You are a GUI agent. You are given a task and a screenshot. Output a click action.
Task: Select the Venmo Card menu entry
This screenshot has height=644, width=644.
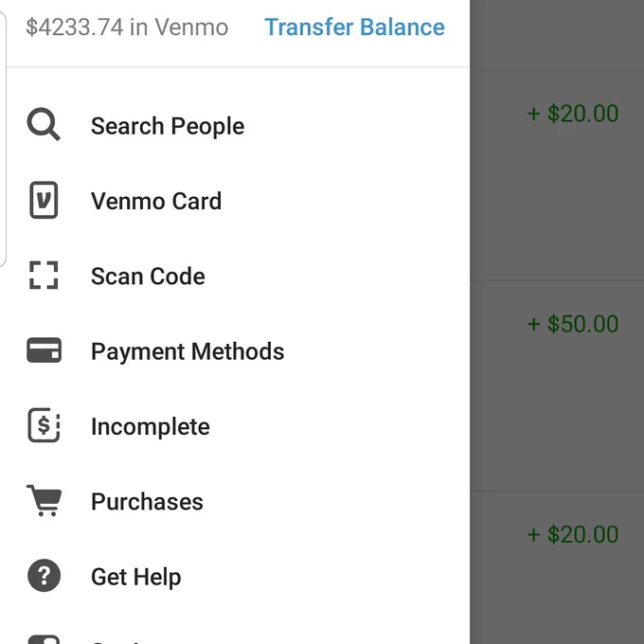(235, 201)
